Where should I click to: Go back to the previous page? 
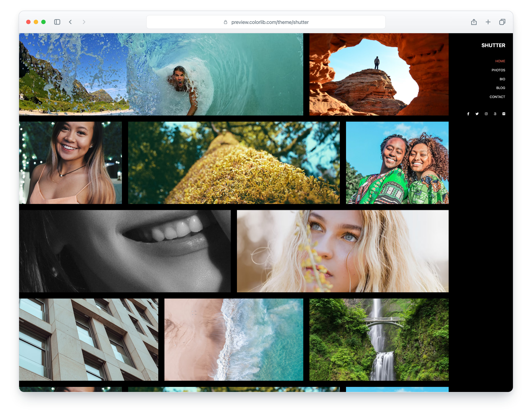[x=70, y=22]
